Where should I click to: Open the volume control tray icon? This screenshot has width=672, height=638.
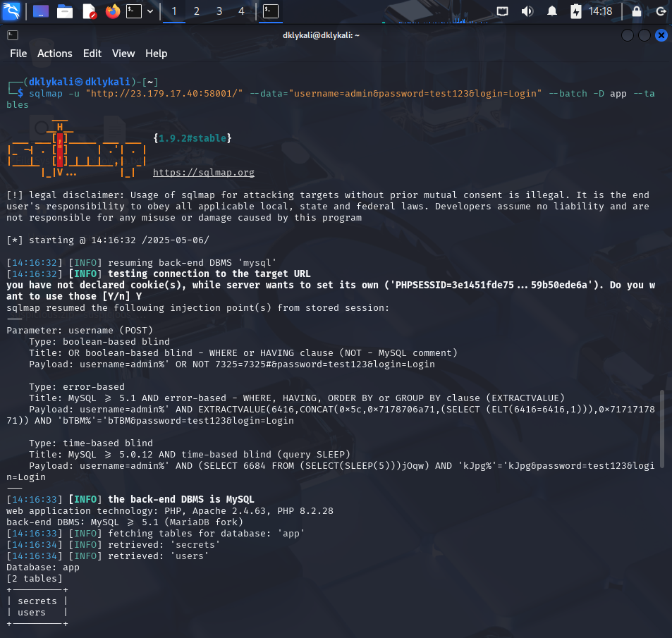(x=527, y=11)
